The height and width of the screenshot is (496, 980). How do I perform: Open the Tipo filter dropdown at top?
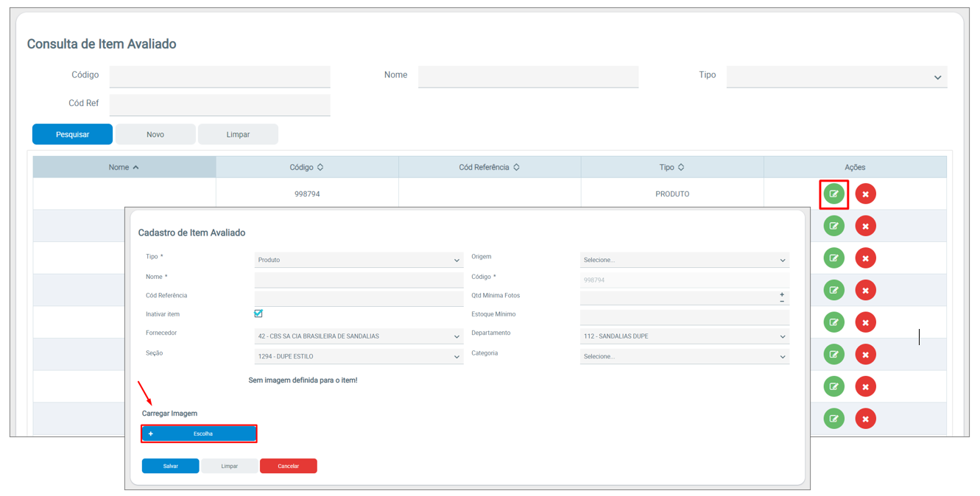(x=836, y=77)
